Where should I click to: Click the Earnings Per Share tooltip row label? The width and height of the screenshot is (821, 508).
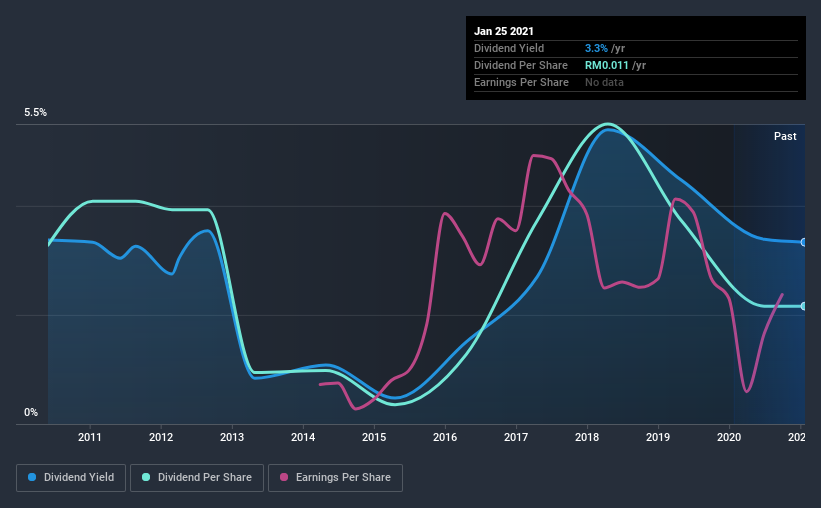tap(521, 82)
